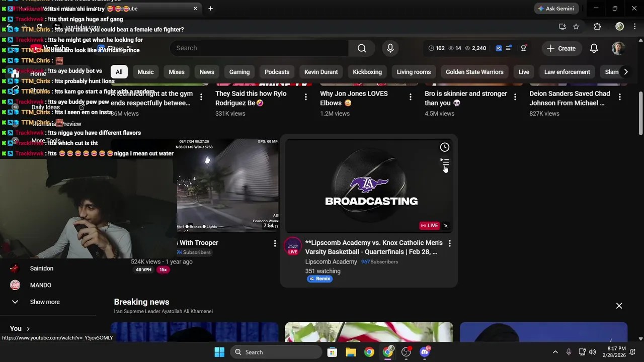Open options menu for 'With Trooper' video

(x=275, y=243)
